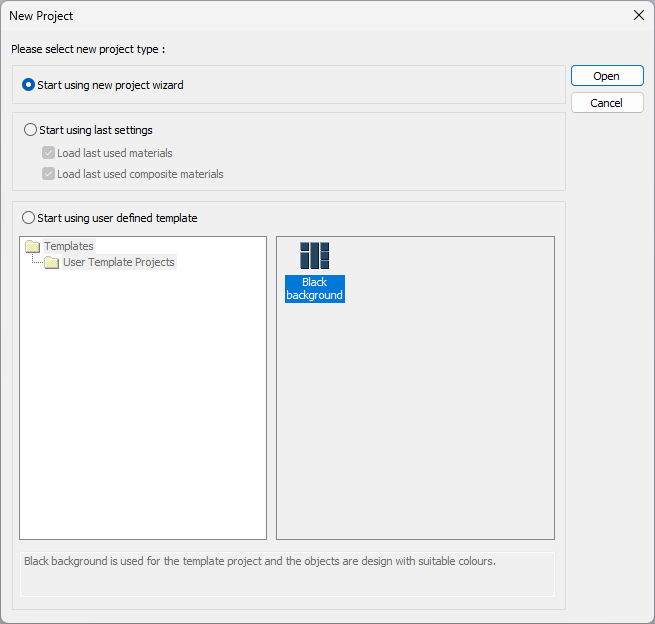The height and width of the screenshot is (624, 655).
Task: Click empty area in the Templates tree pane
Action: coord(140,420)
